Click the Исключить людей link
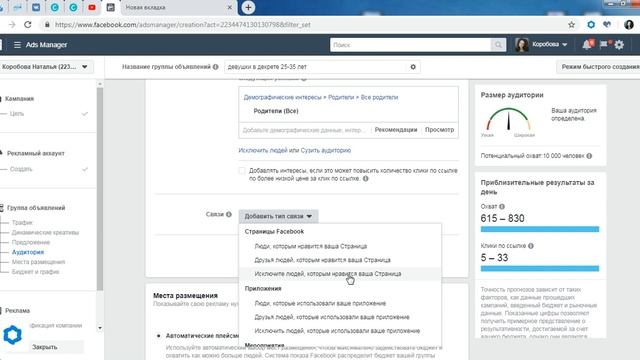Image resolution: width=640 pixels, height=360 pixels. [263, 150]
